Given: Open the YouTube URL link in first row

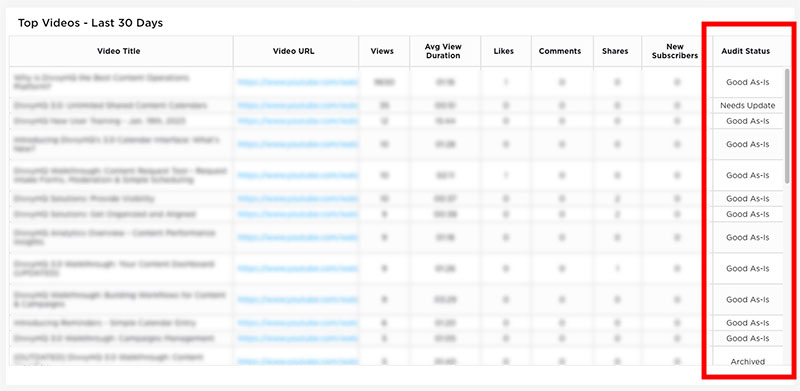Looking at the screenshot, I should (x=297, y=82).
